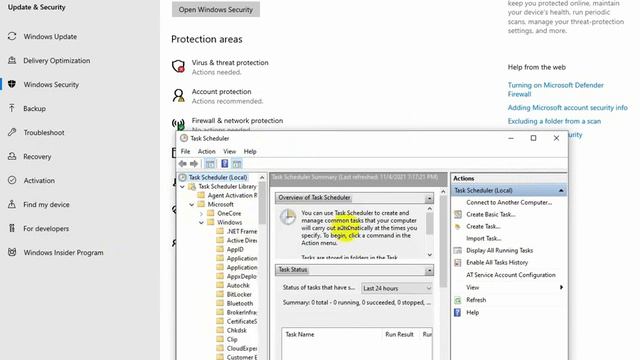
Task: Open the Action menu in Task Scheduler
Action: click(x=207, y=151)
